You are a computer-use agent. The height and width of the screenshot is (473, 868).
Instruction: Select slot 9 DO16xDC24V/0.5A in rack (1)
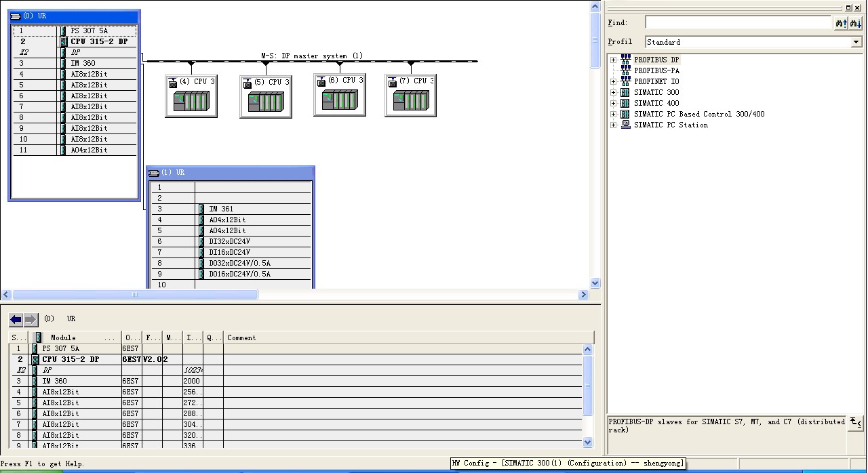click(231, 274)
